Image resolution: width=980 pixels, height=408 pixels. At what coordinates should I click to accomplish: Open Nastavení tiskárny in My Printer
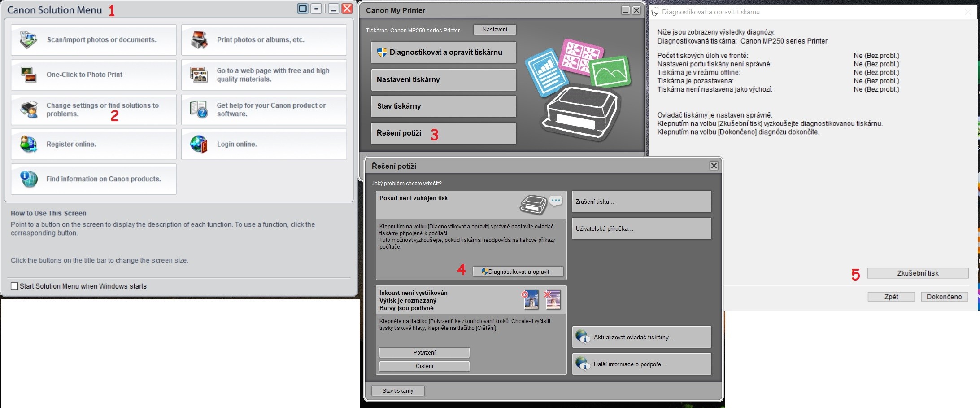click(x=444, y=80)
